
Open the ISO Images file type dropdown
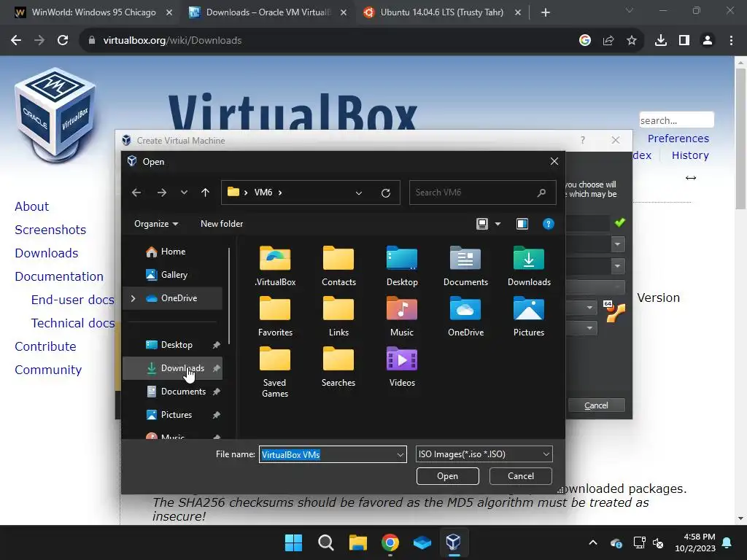(x=484, y=454)
